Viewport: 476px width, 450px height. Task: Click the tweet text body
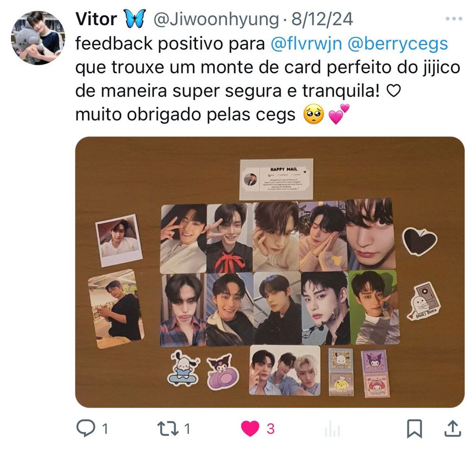pos(268,79)
